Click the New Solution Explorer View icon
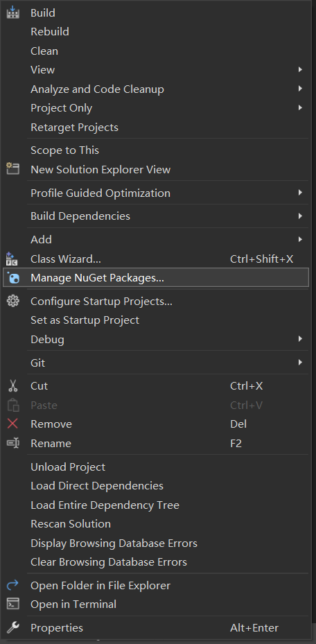The image size is (316, 644). [13, 169]
